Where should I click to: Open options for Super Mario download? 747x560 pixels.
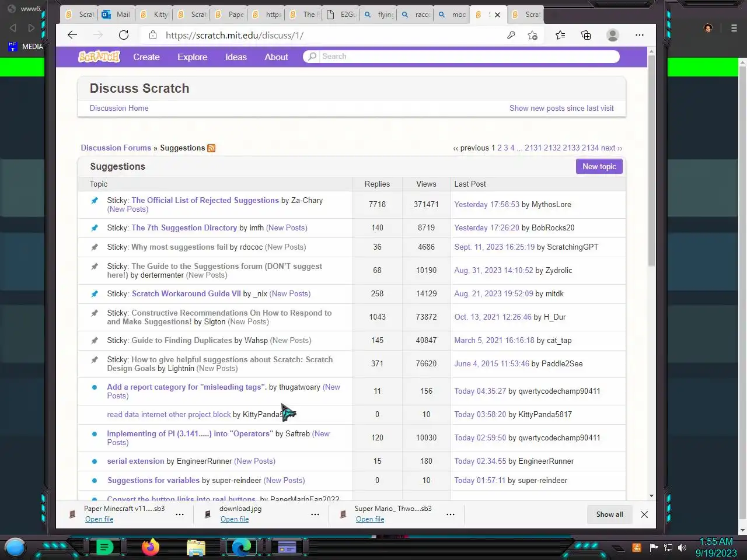click(451, 514)
